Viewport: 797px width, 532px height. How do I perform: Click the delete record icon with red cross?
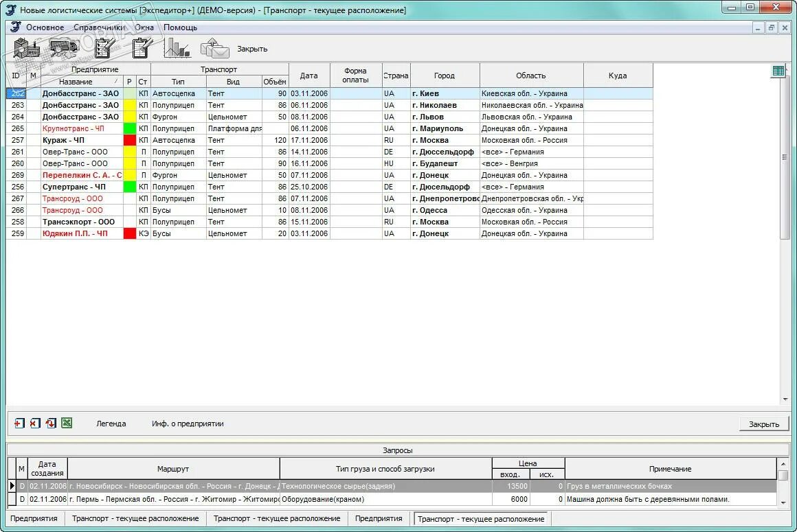point(35,424)
